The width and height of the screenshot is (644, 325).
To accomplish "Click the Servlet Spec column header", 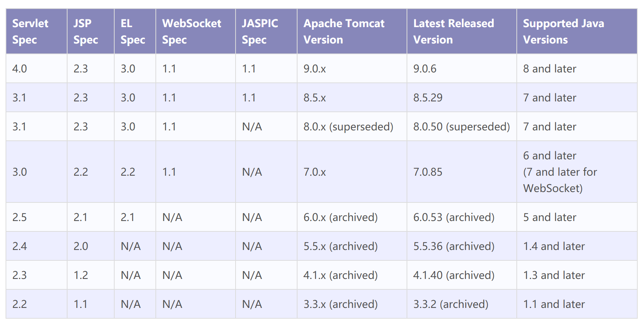I will click(x=30, y=32).
